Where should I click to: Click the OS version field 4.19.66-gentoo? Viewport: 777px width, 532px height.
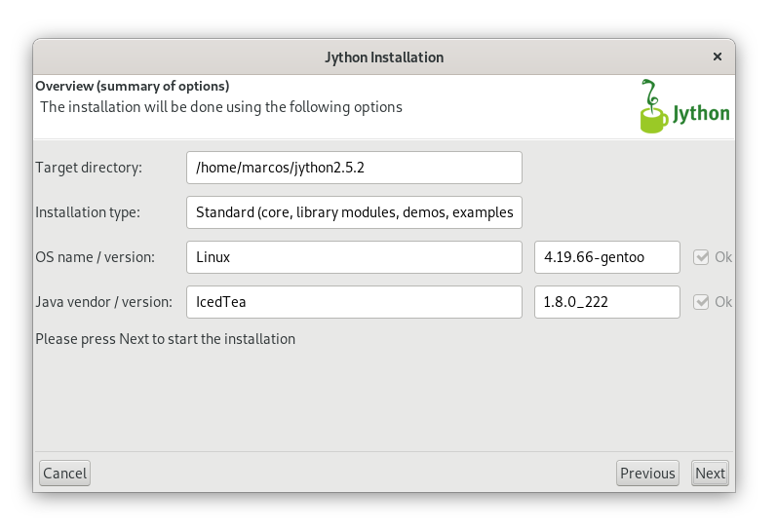tap(606, 257)
